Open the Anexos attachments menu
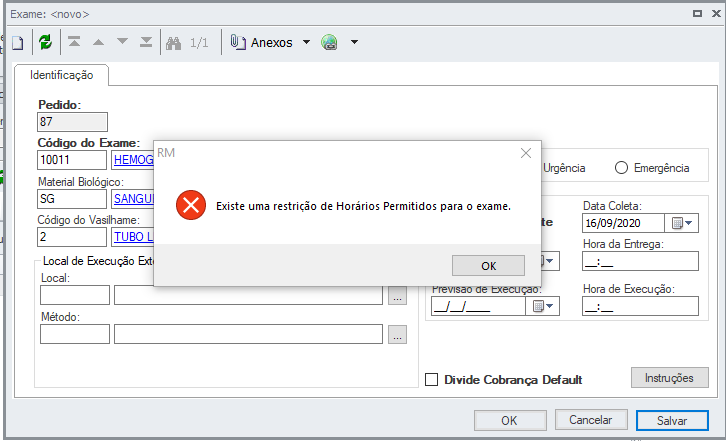The width and height of the screenshot is (726, 441). pyautogui.click(x=270, y=43)
